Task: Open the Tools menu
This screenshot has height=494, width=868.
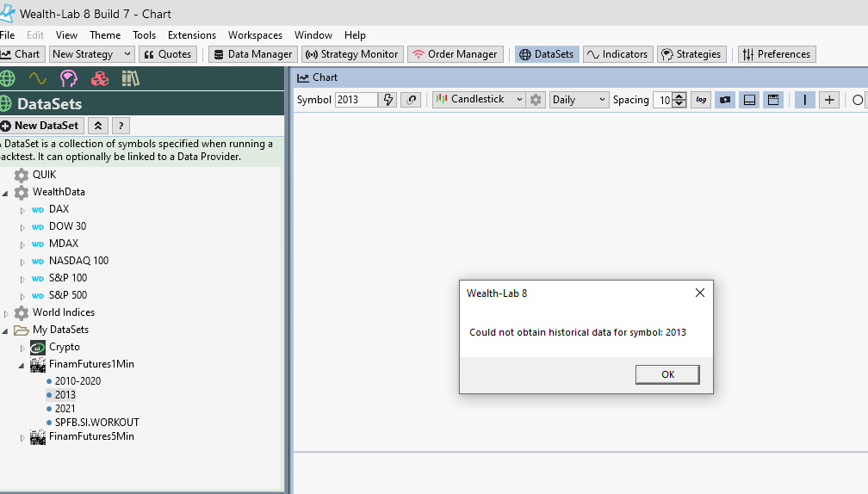Action: pyautogui.click(x=144, y=34)
